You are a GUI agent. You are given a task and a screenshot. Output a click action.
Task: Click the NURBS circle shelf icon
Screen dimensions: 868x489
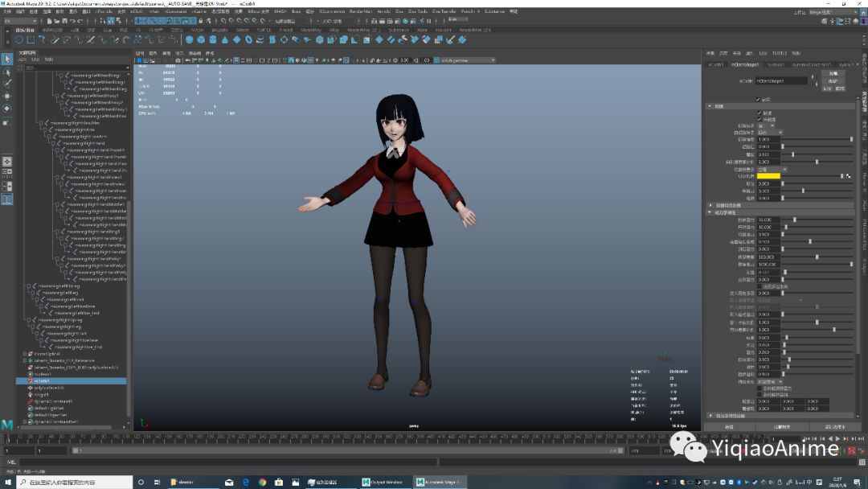[19, 40]
